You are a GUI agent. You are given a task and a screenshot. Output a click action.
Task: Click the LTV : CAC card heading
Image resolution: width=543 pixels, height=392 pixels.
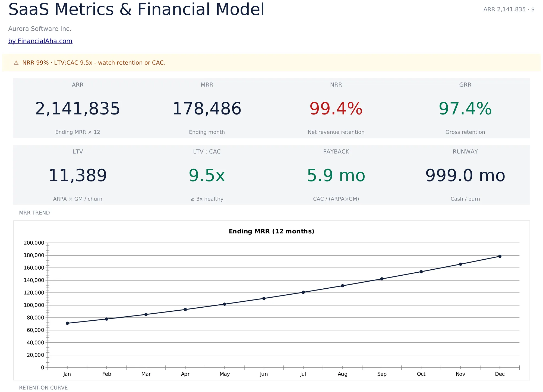(207, 152)
